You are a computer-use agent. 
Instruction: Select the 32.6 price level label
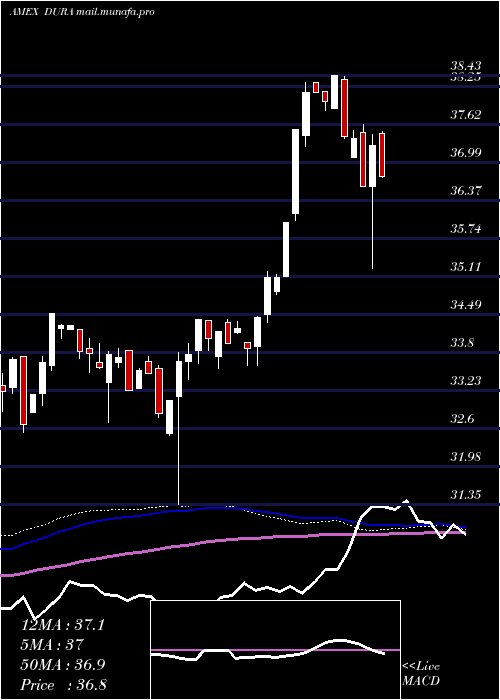tap(463, 419)
